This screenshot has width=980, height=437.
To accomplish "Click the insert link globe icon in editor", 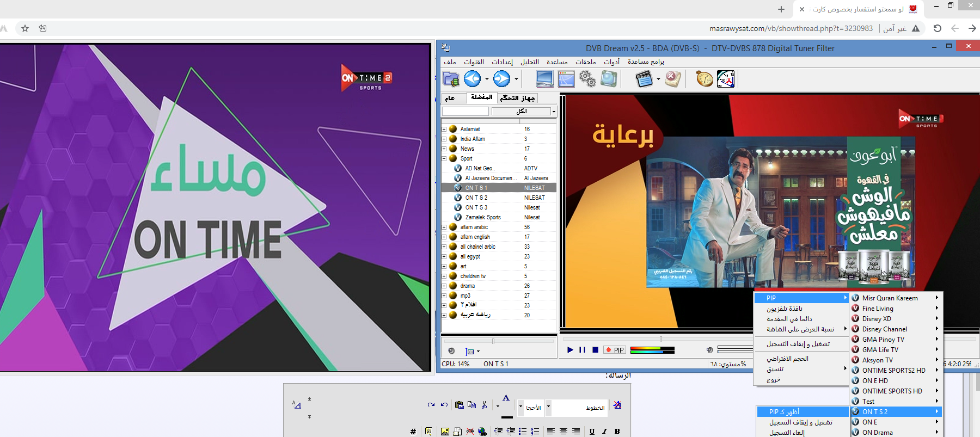I will (x=482, y=432).
